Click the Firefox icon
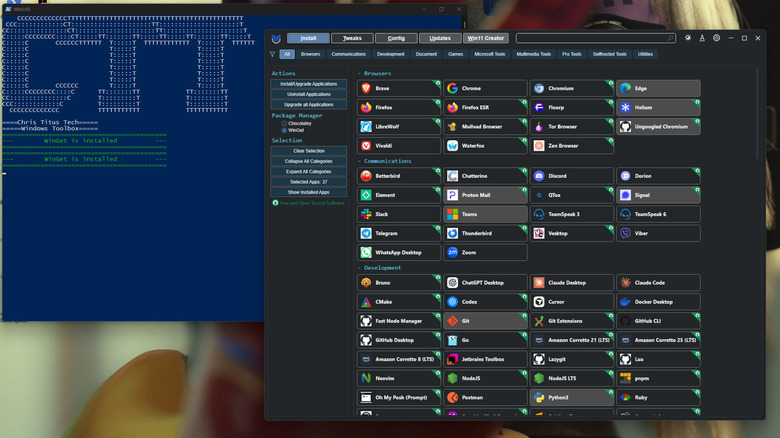 pyautogui.click(x=366, y=108)
